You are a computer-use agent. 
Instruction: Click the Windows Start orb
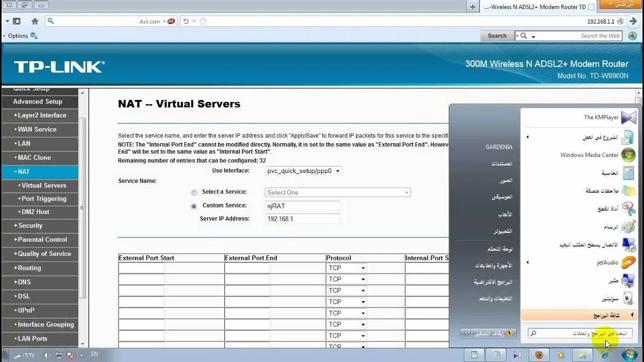pyautogui.click(x=629, y=354)
